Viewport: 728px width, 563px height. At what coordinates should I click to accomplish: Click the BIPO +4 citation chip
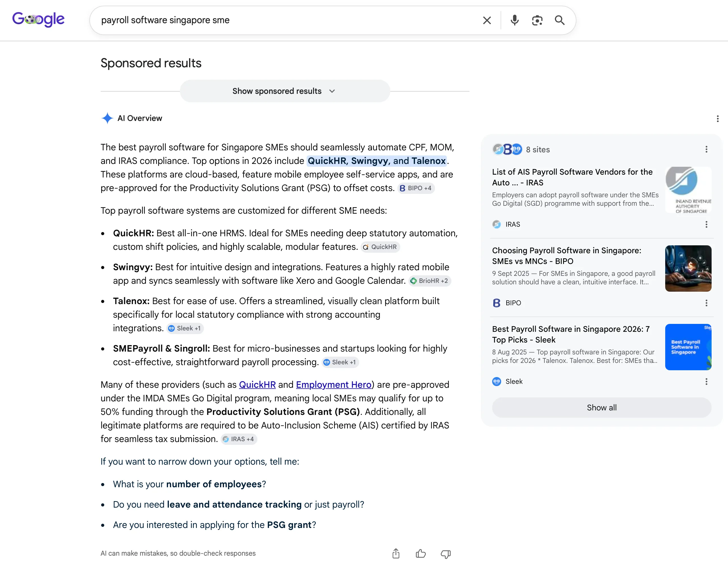click(416, 188)
